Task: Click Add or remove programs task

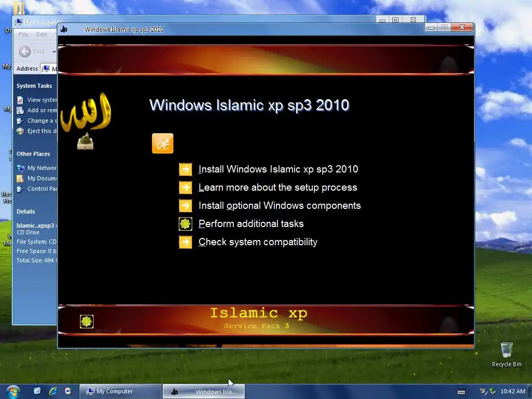Action: pyautogui.click(x=42, y=110)
